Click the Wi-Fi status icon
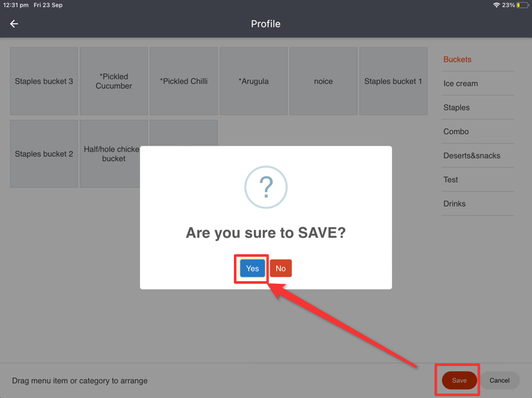The image size is (532, 398). (x=496, y=5)
